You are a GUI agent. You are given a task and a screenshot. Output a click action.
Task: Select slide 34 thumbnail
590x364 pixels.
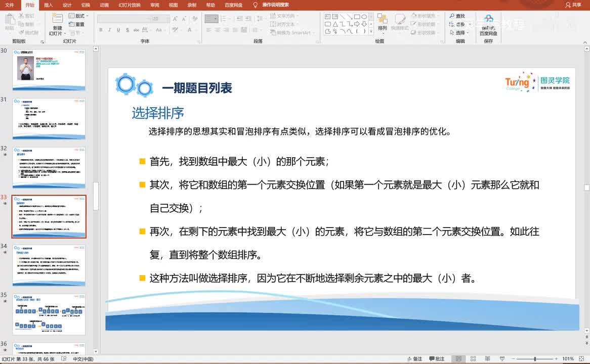tap(49, 265)
